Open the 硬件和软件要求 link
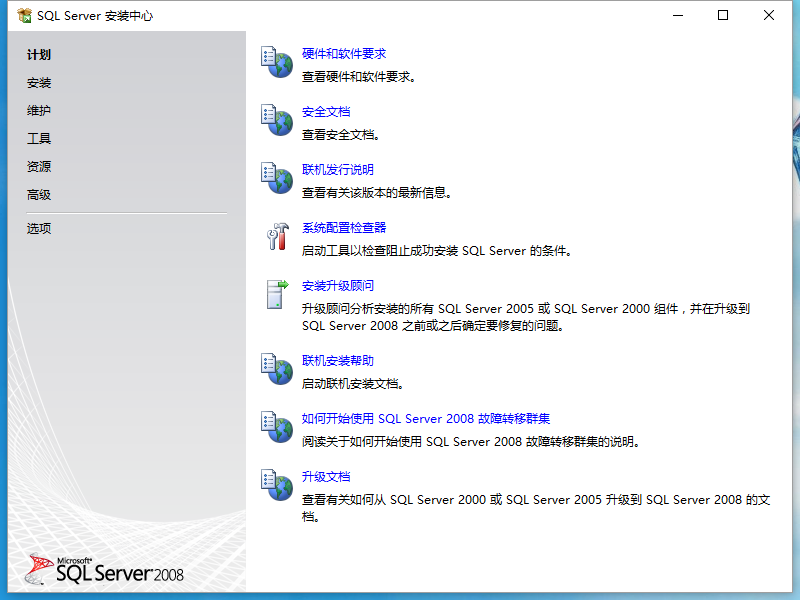This screenshot has width=800, height=600. (x=344, y=54)
